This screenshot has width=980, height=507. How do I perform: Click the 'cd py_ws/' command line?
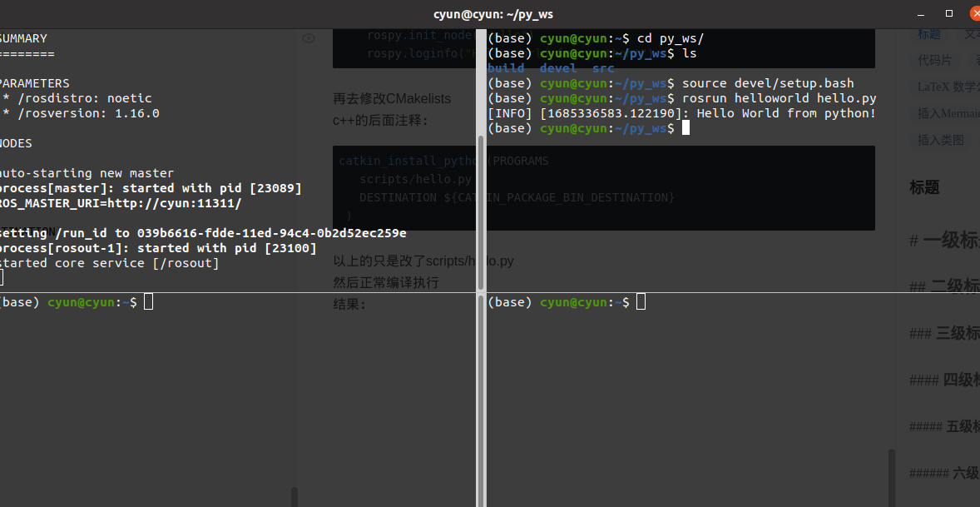tap(596, 38)
